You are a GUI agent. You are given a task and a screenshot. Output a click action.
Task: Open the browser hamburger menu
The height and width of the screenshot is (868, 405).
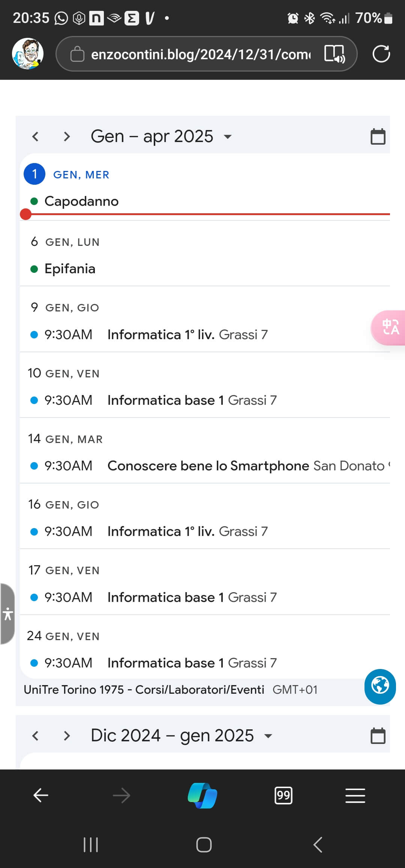click(x=355, y=795)
